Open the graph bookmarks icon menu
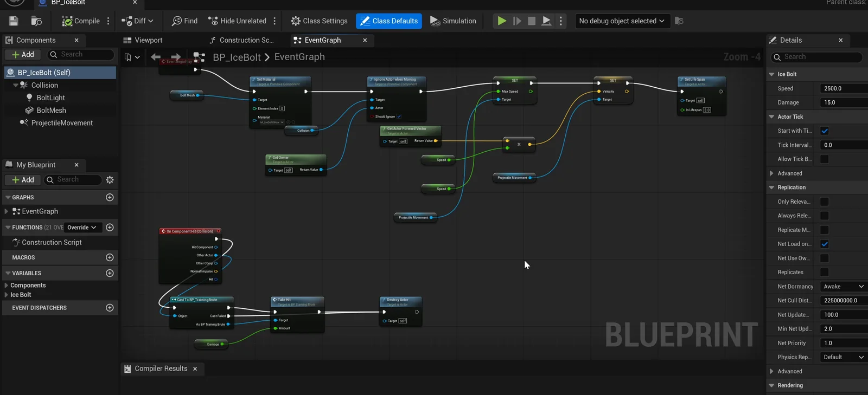The width and height of the screenshot is (868, 395). pos(132,57)
